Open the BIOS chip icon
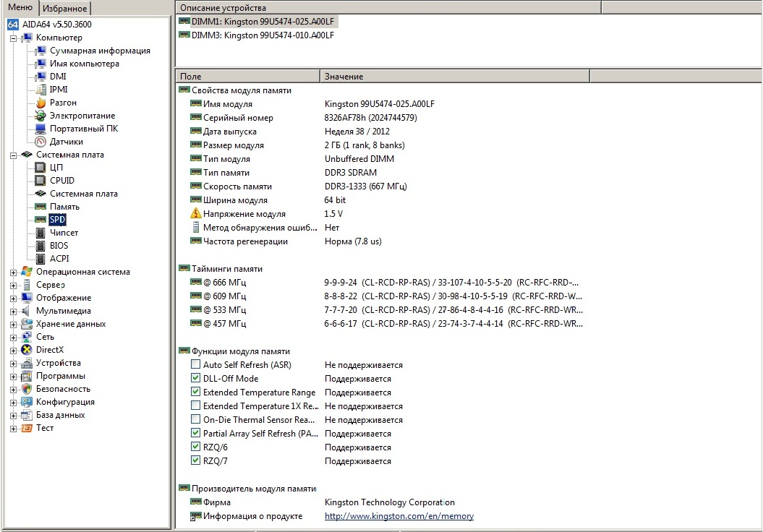 (x=41, y=246)
